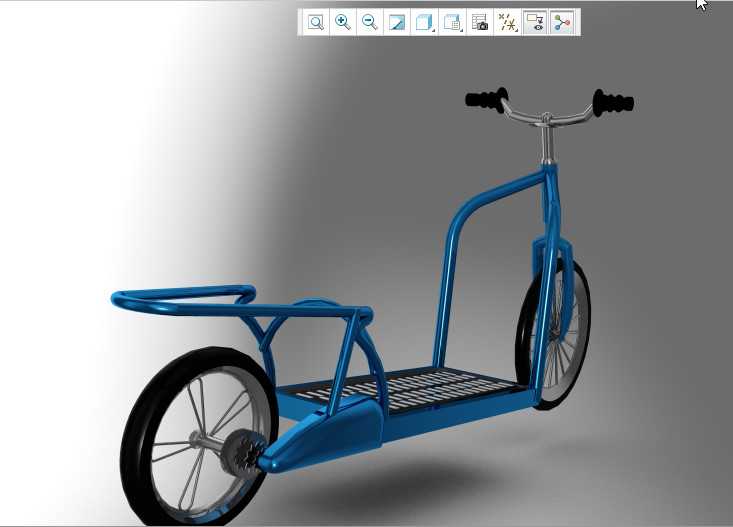Click the Repaint screen icon
Screen dimensions: 733x527
tap(397, 22)
